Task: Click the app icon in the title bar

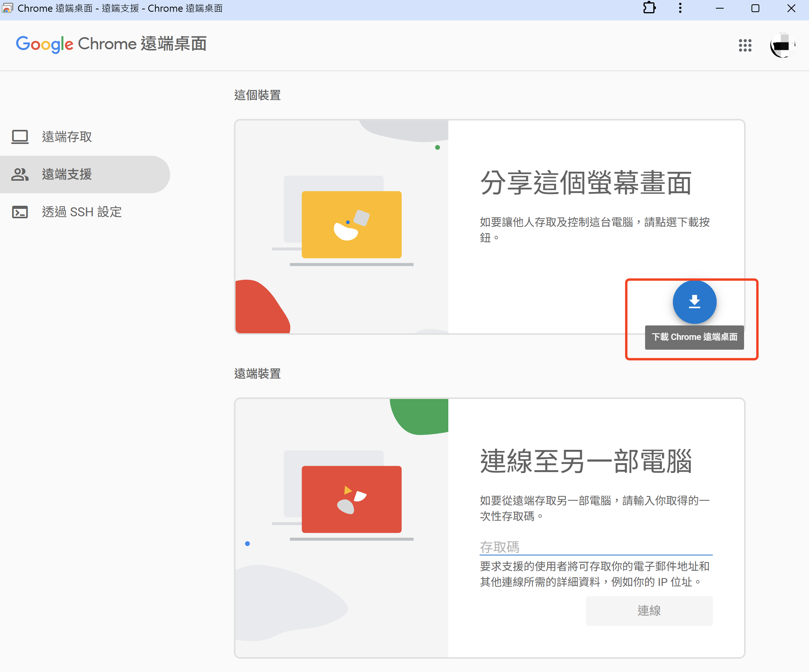Action: point(8,8)
